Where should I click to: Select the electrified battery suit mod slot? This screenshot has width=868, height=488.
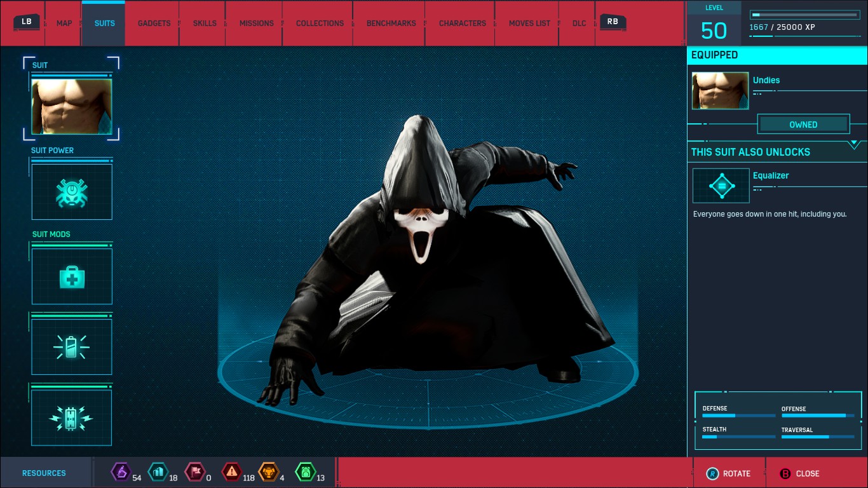coord(72,417)
